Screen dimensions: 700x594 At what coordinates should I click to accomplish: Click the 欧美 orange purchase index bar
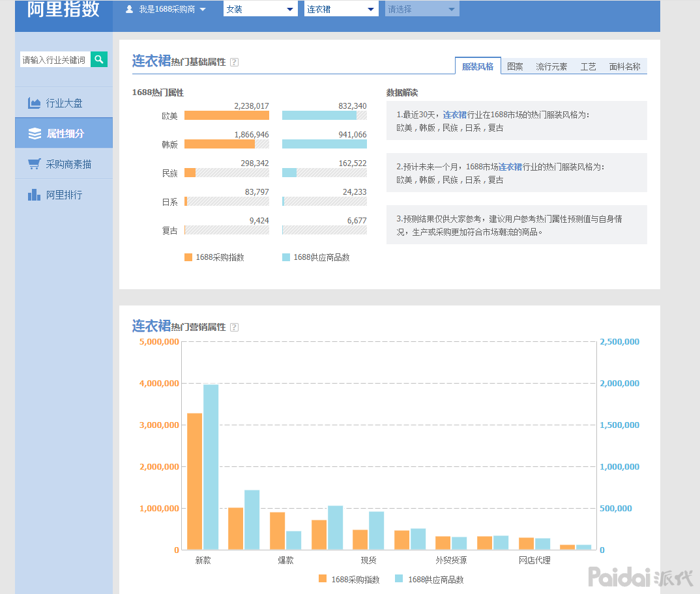coord(226,115)
